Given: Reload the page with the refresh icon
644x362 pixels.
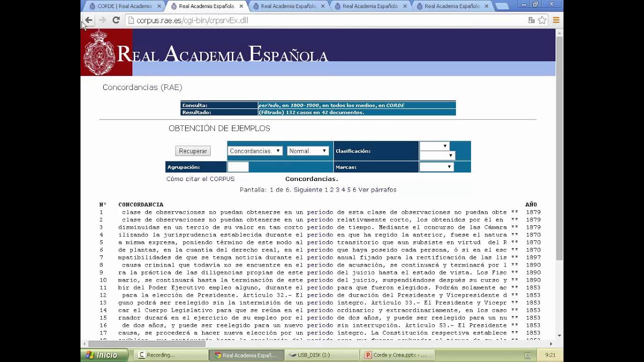Looking at the screenshot, I should click(116, 20).
